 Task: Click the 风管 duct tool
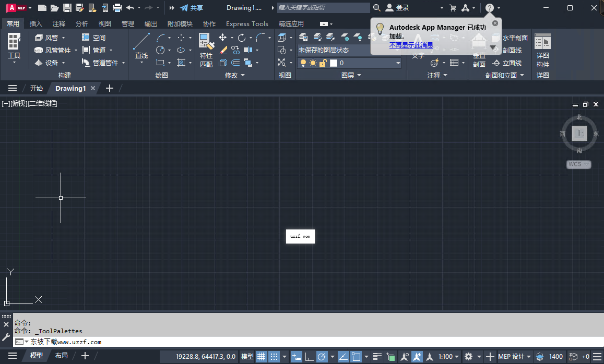(50, 37)
